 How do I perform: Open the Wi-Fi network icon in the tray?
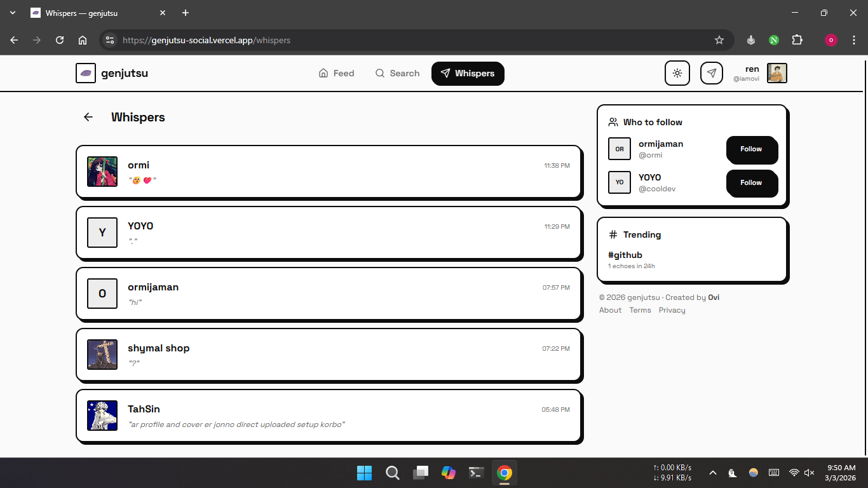794,473
